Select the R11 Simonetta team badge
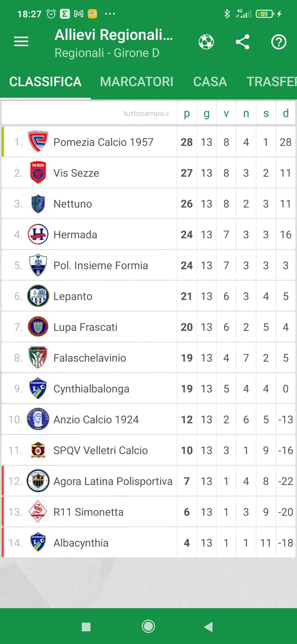The height and width of the screenshot is (644, 297). [x=38, y=512]
